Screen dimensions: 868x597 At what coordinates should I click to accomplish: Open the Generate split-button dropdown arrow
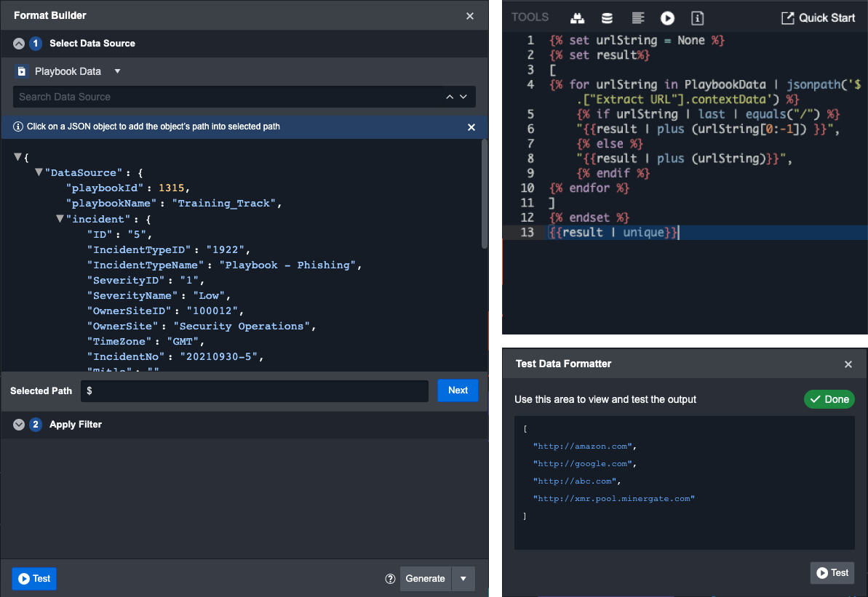pos(463,579)
